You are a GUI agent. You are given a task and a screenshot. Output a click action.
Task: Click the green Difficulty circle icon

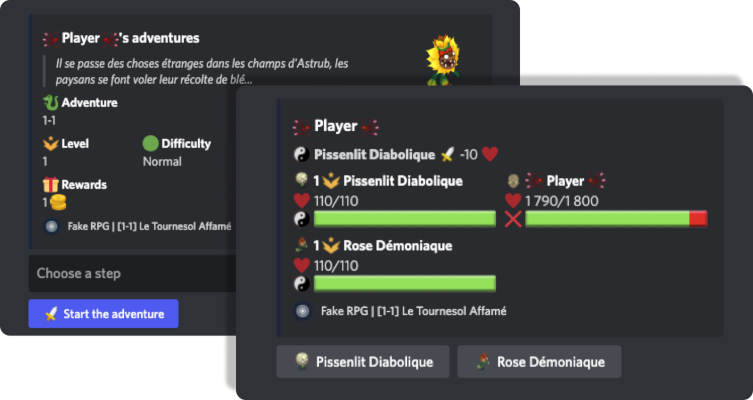(x=151, y=143)
